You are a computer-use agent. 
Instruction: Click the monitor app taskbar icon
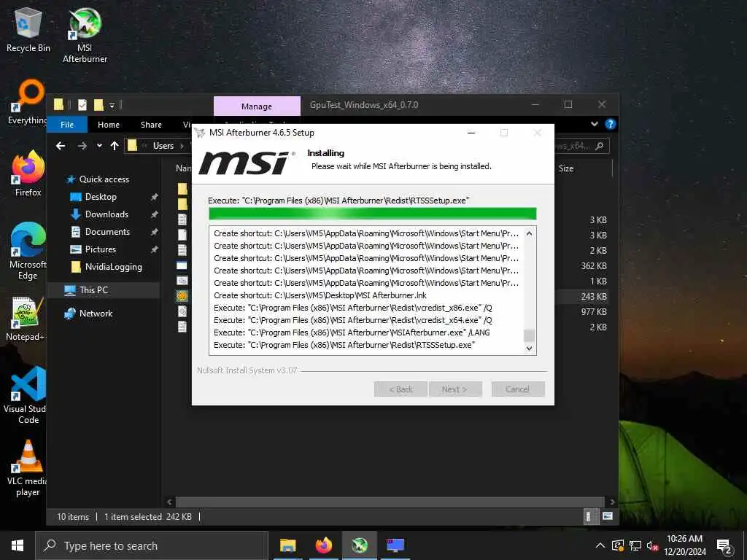coord(395,545)
